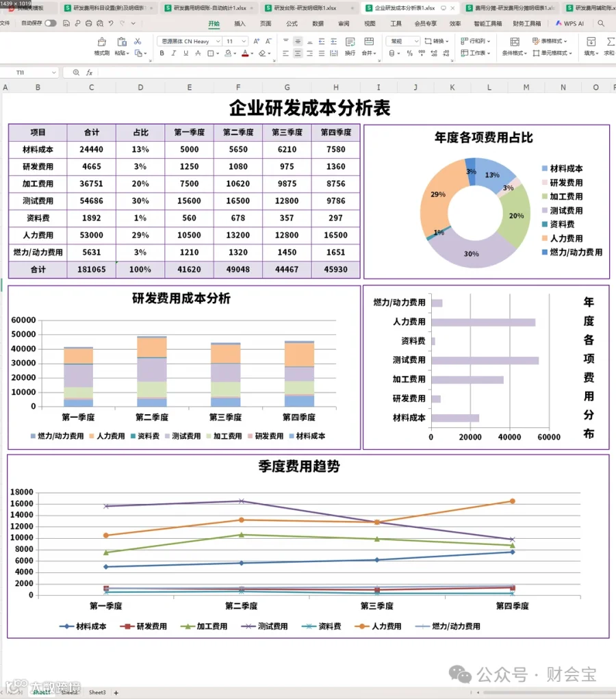Expand the 表格样式 table style menu
Viewport: 616px width, 699px height.
(550, 41)
